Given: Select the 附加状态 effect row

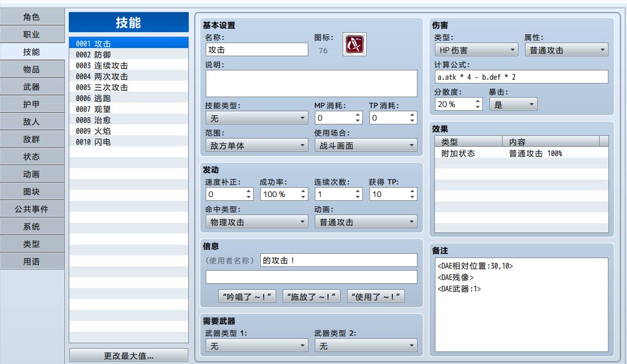Looking at the screenshot, I should click(x=522, y=153).
